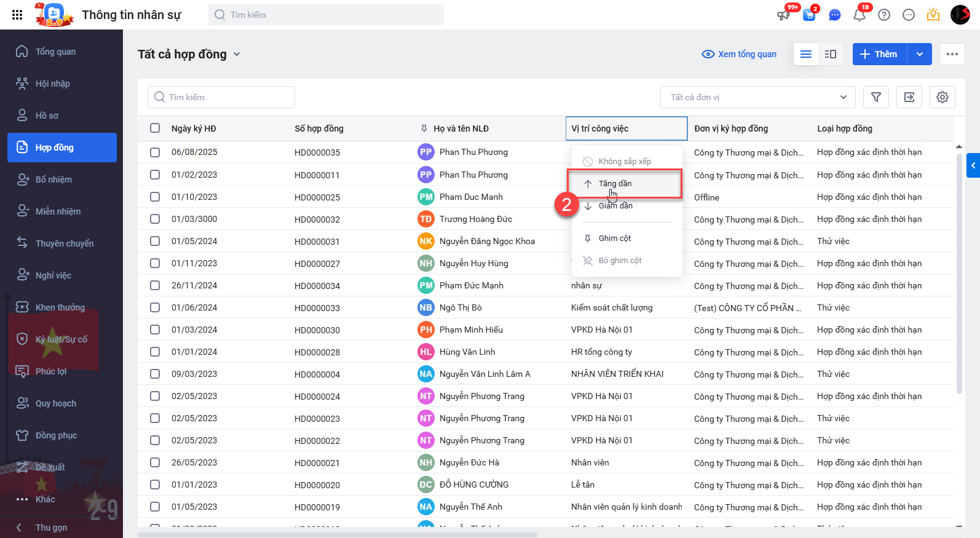980x538 pixels.
Task: Click the export data icon
Action: (909, 97)
